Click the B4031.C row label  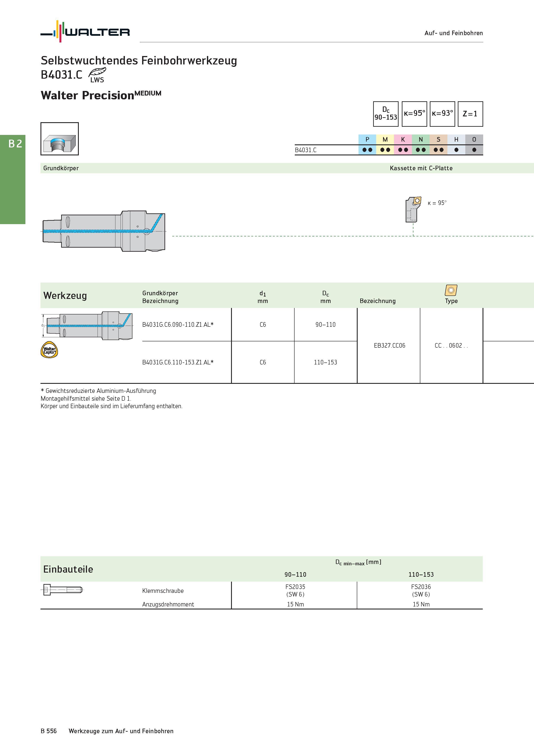click(x=306, y=150)
